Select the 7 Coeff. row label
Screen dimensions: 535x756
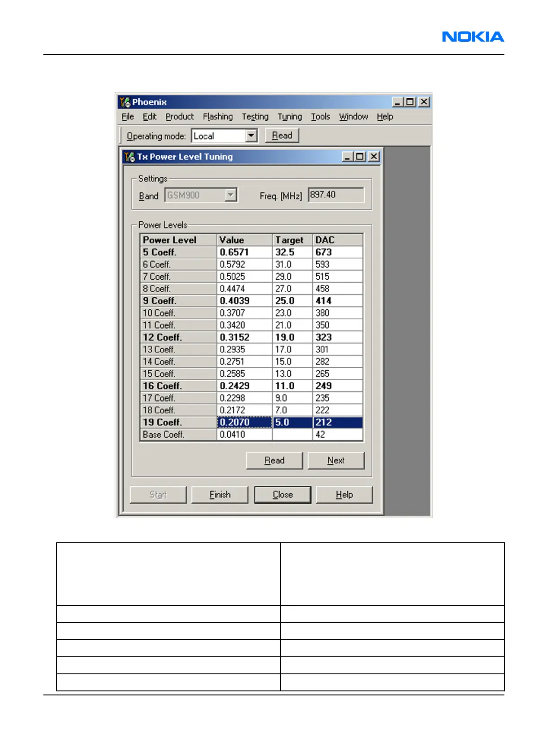coord(179,277)
